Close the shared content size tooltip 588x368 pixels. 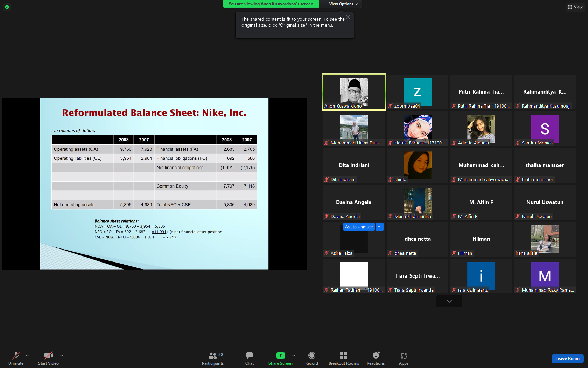tap(348, 17)
